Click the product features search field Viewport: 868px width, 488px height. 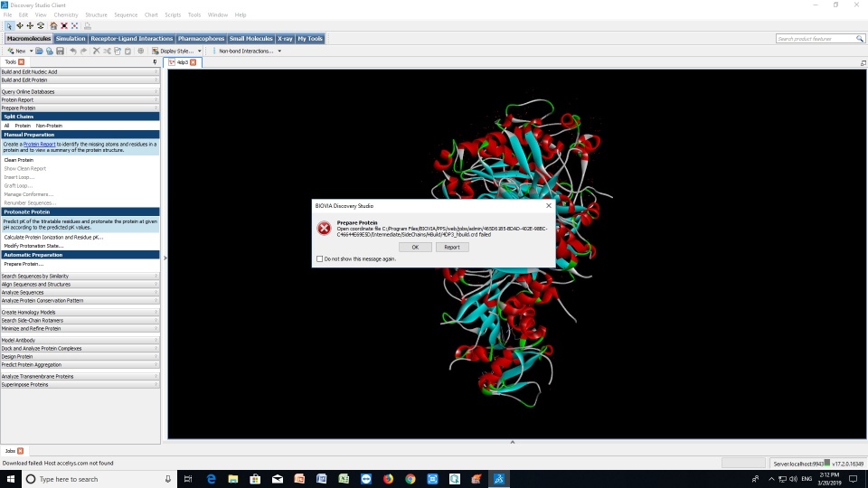click(816, 39)
